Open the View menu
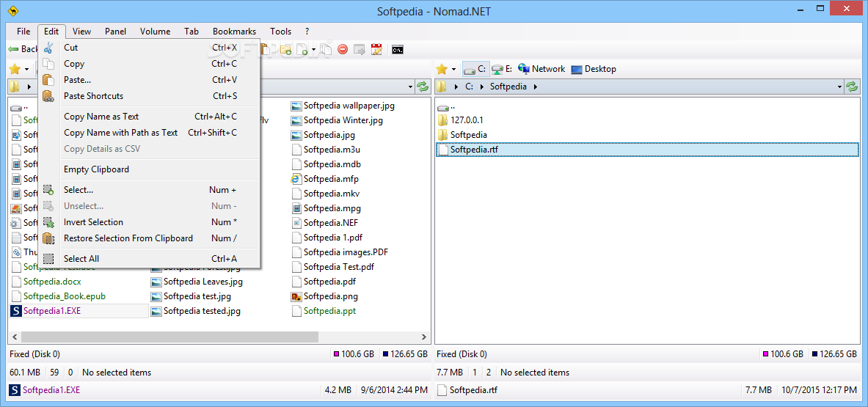This screenshot has width=868, height=407. coord(82,32)
